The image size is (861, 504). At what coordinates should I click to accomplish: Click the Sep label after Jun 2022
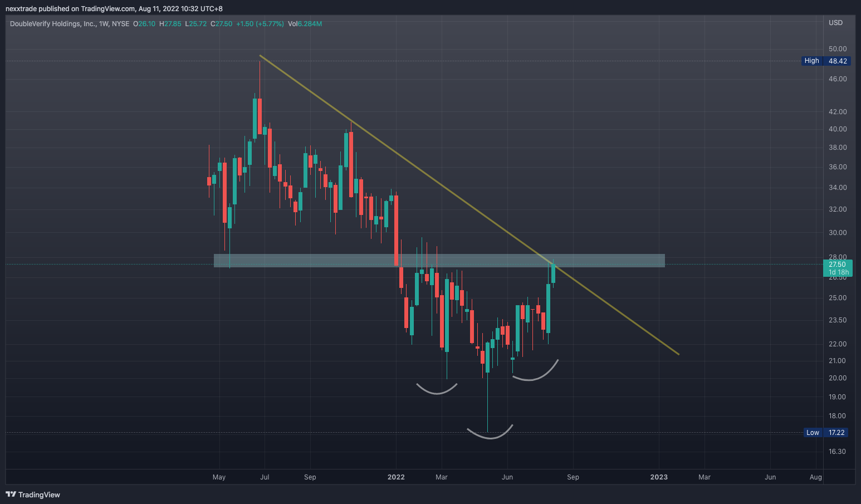[x=573, y=477]
